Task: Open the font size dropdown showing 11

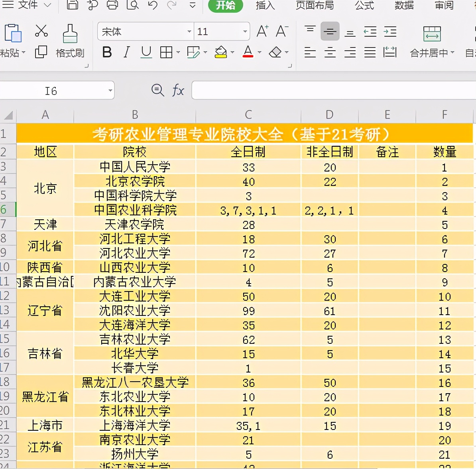Action: point(245,32)
